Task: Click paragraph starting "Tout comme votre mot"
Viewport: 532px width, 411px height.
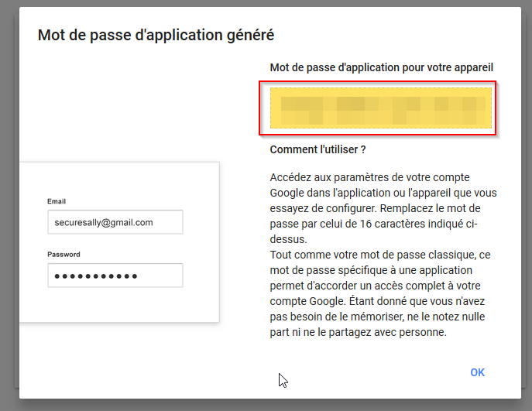Action: [380, 293]
